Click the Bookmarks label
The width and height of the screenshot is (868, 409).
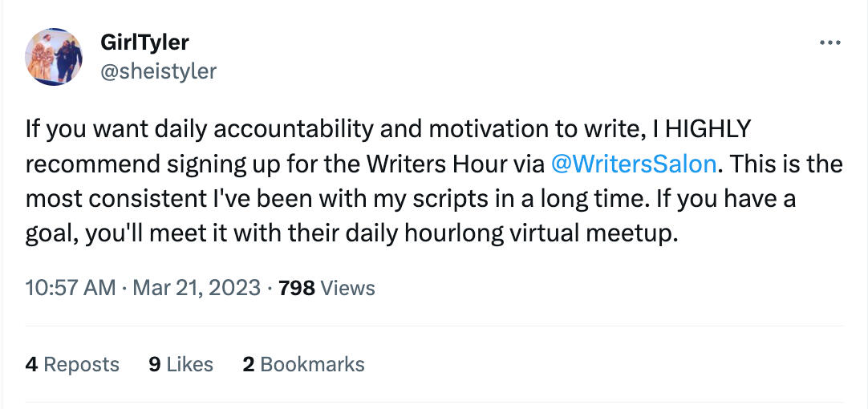click(312, 364)
